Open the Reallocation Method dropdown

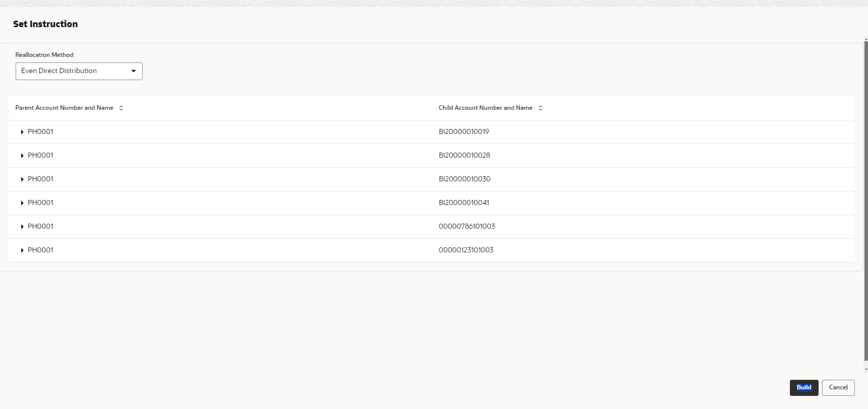tap(79, 71)
